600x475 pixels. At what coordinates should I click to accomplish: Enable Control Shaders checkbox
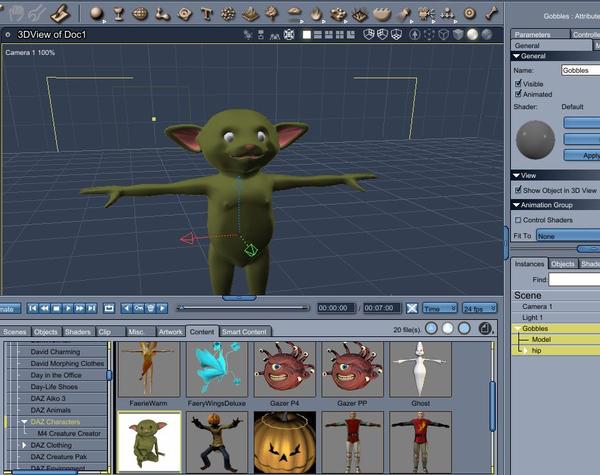518,220
